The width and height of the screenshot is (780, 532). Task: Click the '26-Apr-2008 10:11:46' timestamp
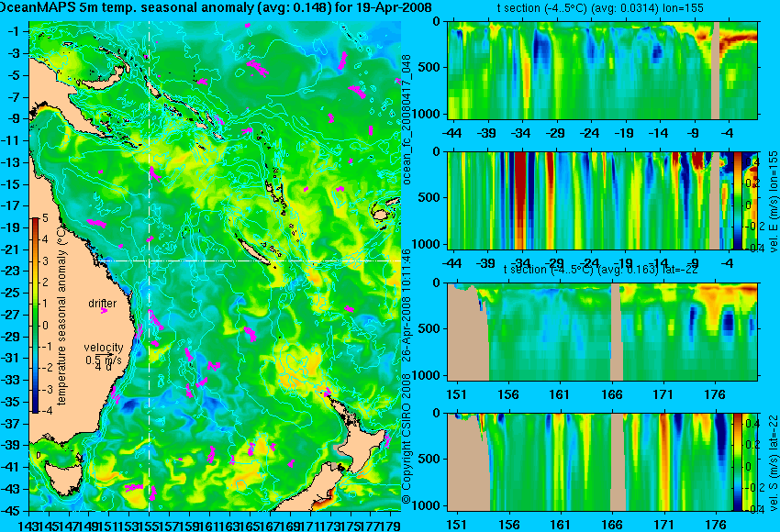click(x=407, y=305)
